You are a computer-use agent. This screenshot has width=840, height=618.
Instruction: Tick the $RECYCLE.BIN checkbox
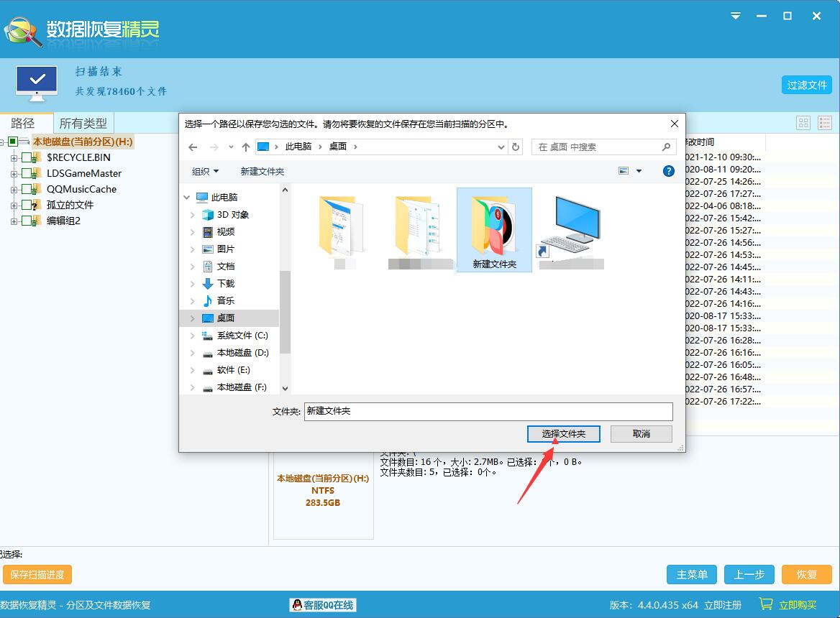[27, 157]
